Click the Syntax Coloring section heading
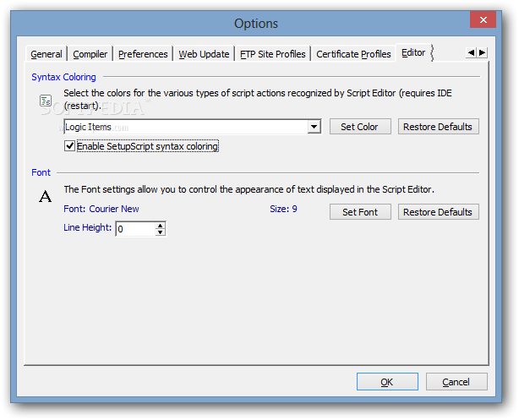 click(63, 77)
